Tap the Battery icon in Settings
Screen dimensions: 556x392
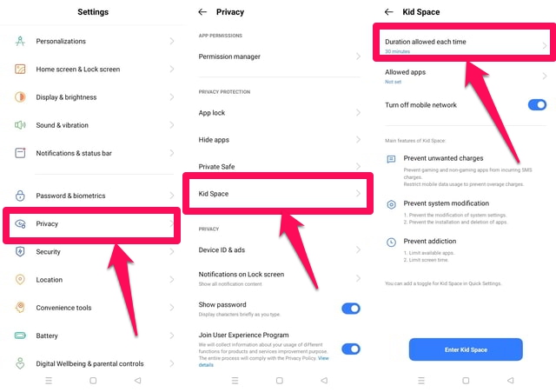click(20, 336)
